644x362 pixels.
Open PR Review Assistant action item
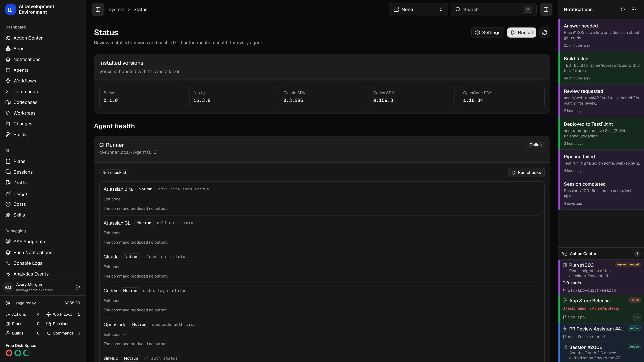(601, 333)
